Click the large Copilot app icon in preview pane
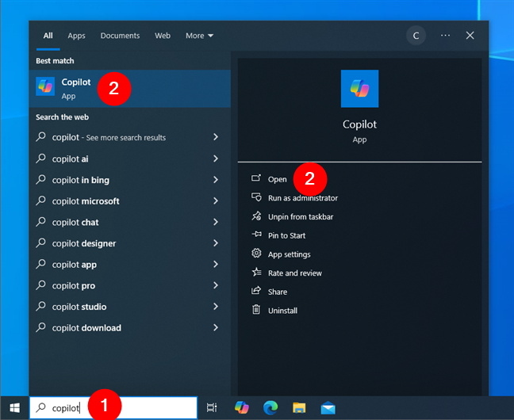Viewport: 514px width, 420px height. coord(361,89)
